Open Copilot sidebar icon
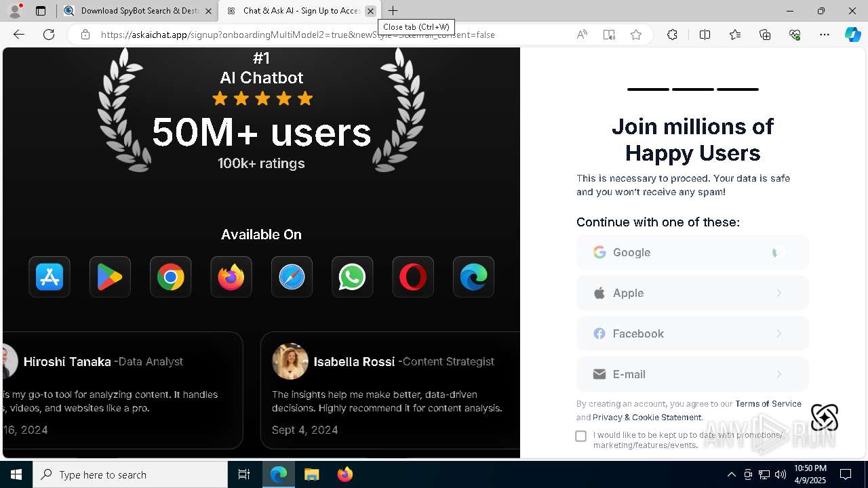 coord(852,35)
